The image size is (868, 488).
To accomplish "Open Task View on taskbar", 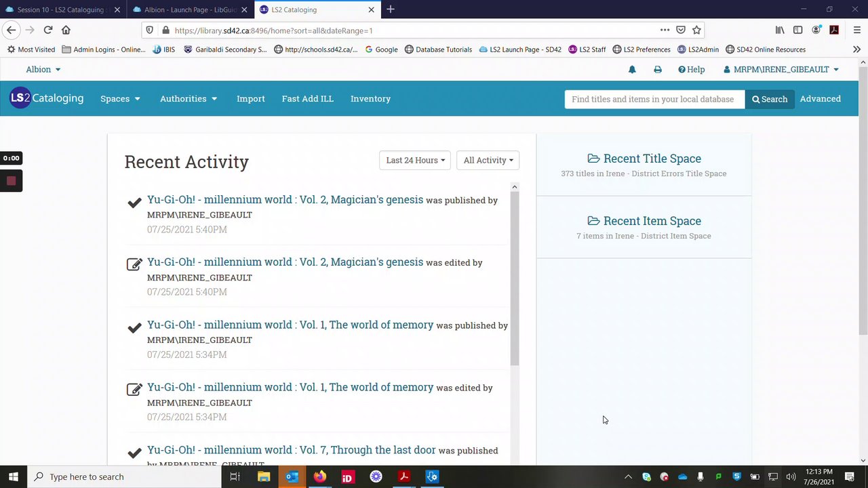I will (x=235, y=477).
